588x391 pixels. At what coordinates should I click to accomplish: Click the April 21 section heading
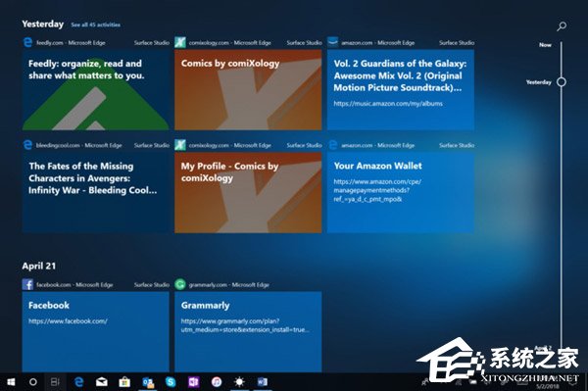[x=39, y=266]
